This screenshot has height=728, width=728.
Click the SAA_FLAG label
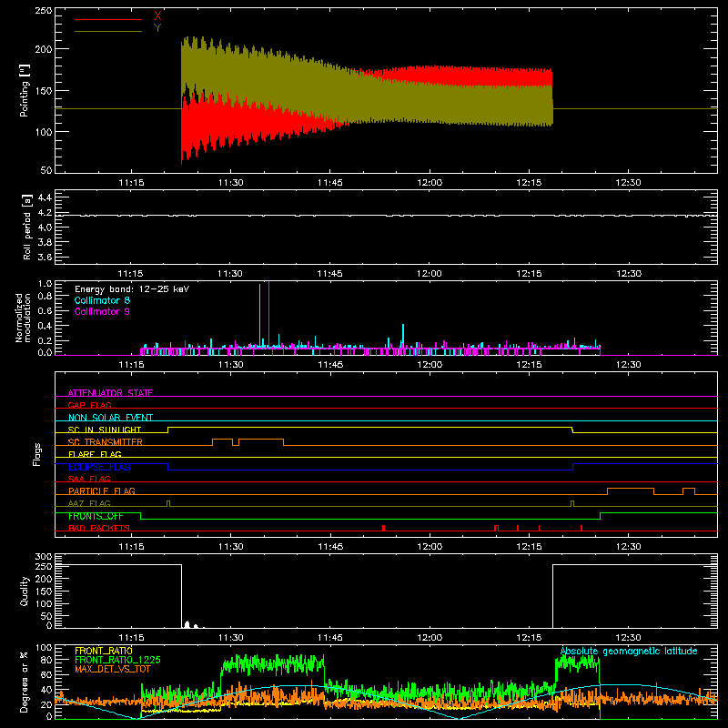pyautogui.click(x=89, y=479)
